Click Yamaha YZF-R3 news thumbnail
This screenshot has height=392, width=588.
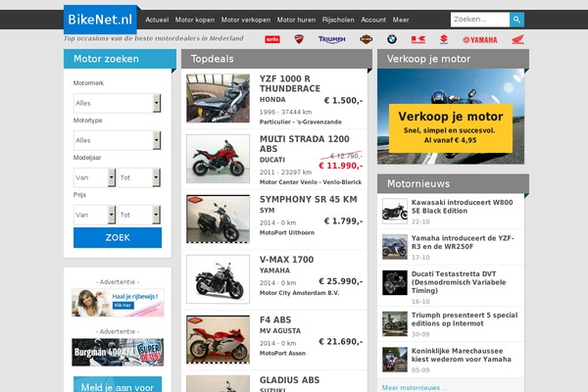click(x=395, y=247)
